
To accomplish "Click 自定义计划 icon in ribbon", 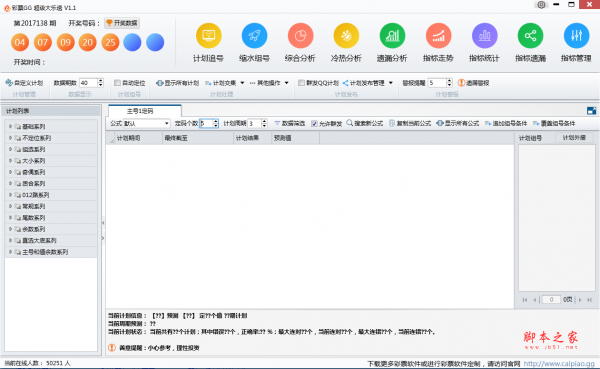I will [9, 83].
